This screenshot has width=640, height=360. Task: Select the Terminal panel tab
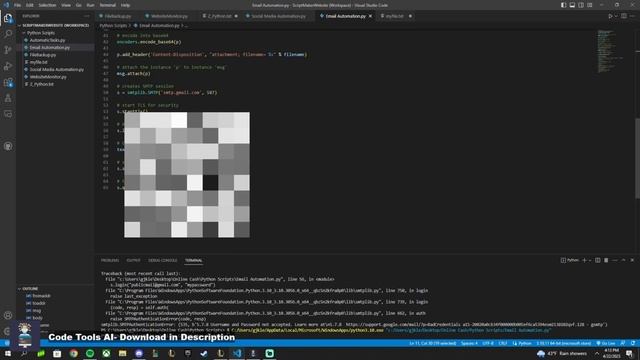193,260
